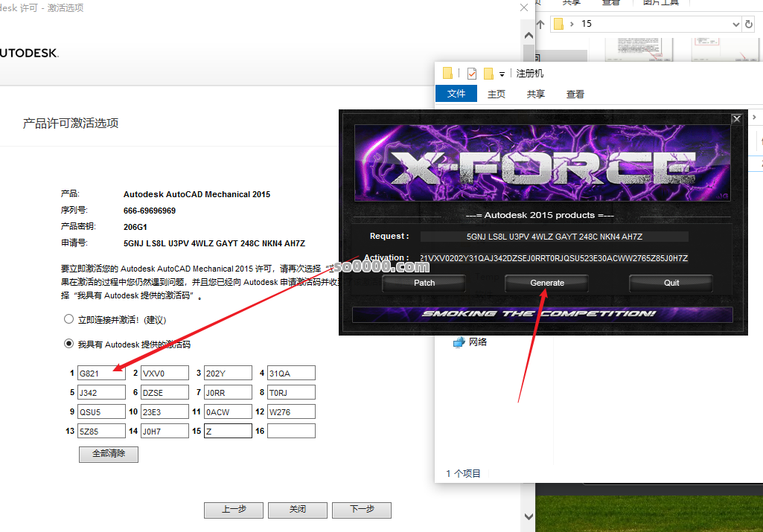
Task: Click the folder icon in the address bar
Action: 558,24
